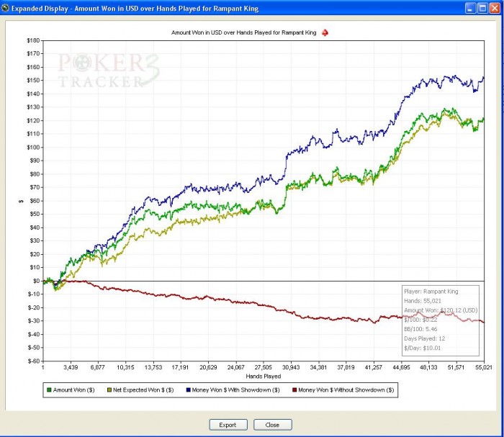Click the 17,191 x-axis tick label
Image resolution: width=504 pixels, height=437 pixels.
[180, 367]
